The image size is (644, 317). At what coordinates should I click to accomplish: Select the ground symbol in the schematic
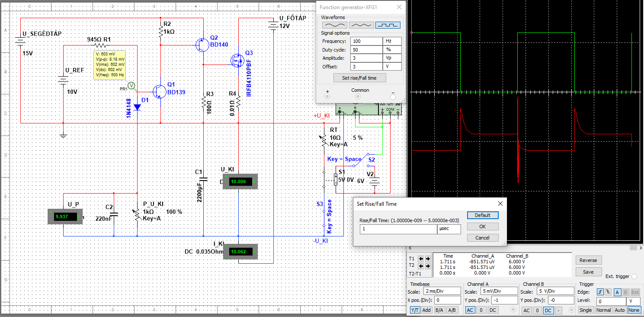pos(64,134)
